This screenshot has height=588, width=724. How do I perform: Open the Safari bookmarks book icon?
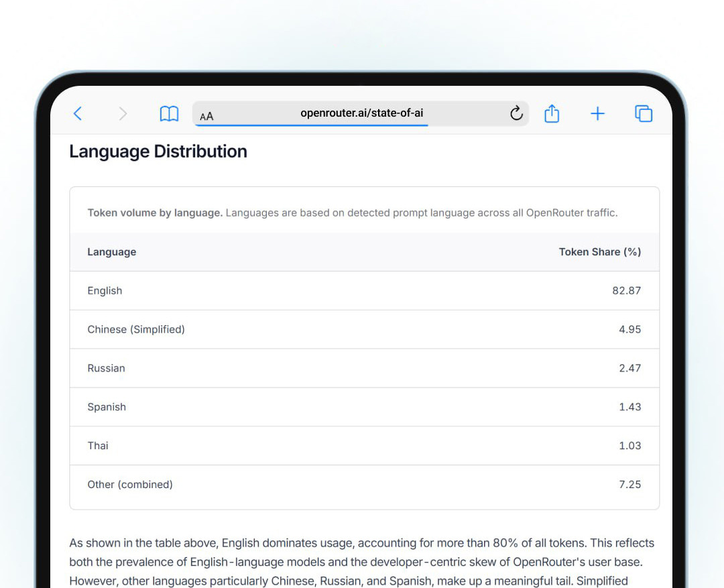coord(169,114)
